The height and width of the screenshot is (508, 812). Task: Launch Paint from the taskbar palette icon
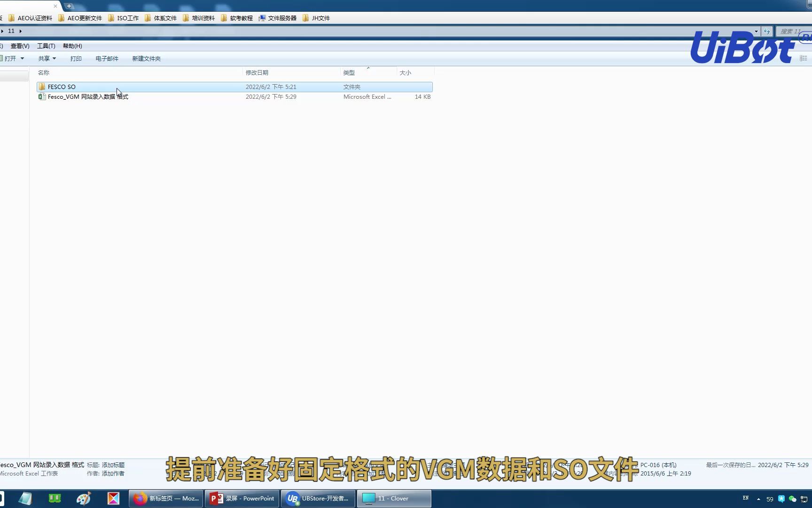click(84, 499)
